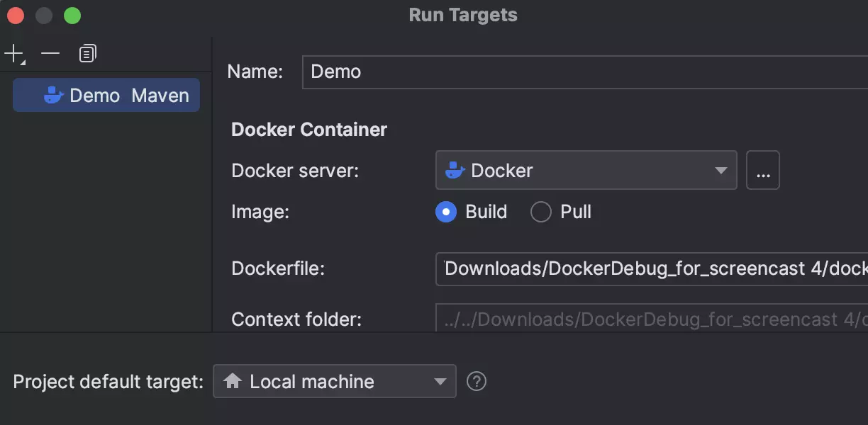868x425 pixels.
Task: Expand the Docker server dropdown arrow
Action: pos(720,171)
